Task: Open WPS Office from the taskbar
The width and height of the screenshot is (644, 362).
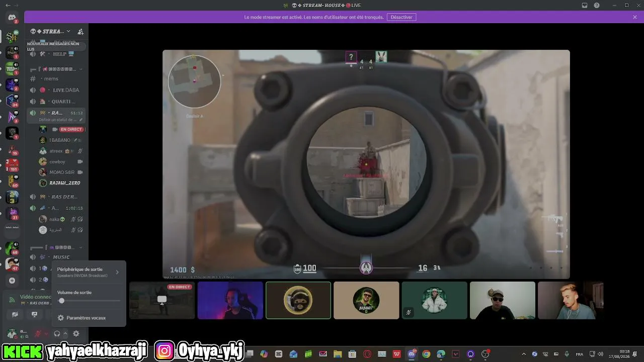Action: point(397,354)
